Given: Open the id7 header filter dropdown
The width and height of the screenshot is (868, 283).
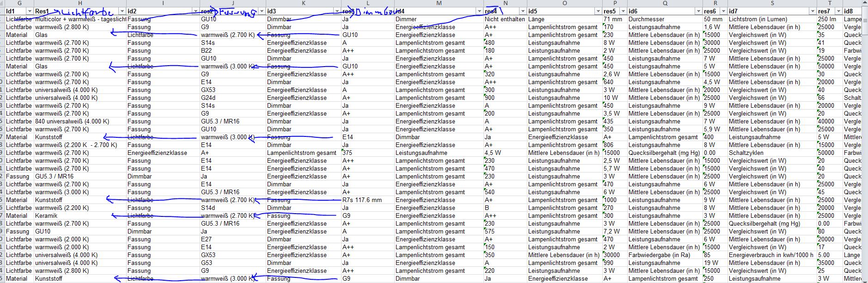Looking at the screenshot, I should (x=812, y=11).
